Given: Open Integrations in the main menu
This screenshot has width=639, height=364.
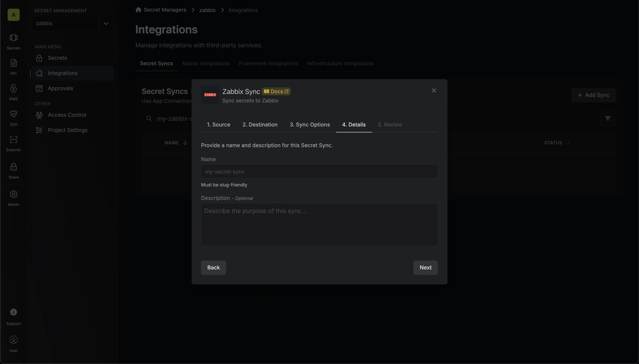Looking at the screenshot, I should (x=72, y=73).
